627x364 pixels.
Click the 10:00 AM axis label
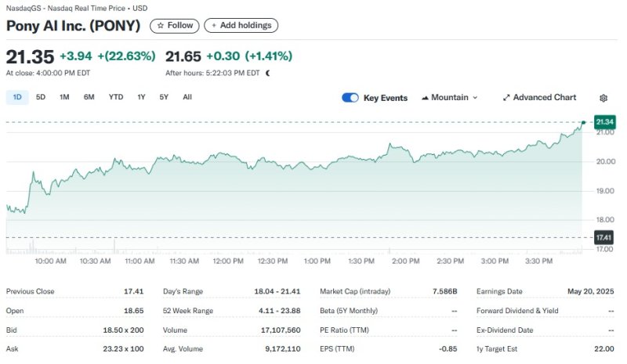coord(50,261)
